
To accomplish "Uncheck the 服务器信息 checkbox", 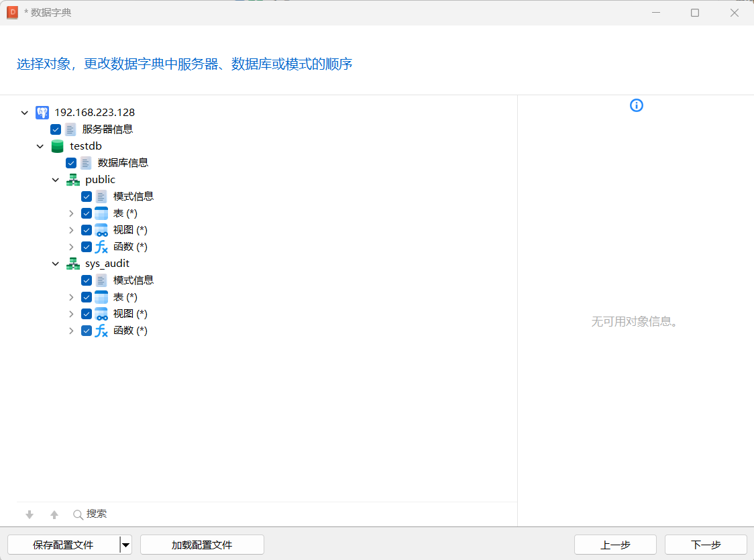I will coord(56,129).
